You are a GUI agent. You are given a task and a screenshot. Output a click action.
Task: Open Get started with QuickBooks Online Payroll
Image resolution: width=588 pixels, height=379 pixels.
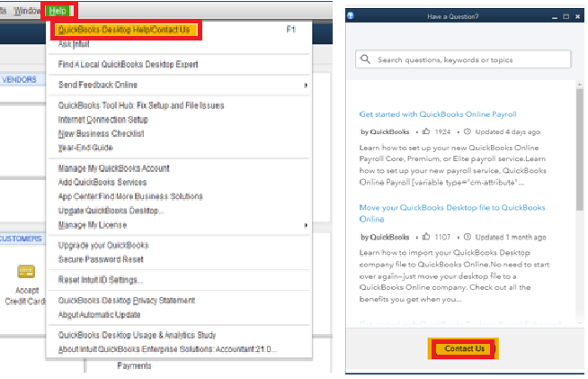pyautogui.click(x=438, y=114)
